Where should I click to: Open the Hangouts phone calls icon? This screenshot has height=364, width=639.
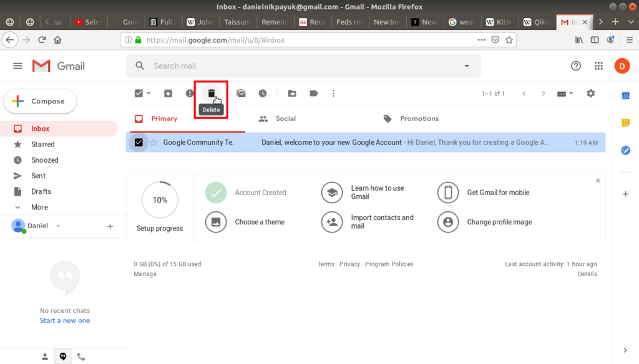click(81, 357)
